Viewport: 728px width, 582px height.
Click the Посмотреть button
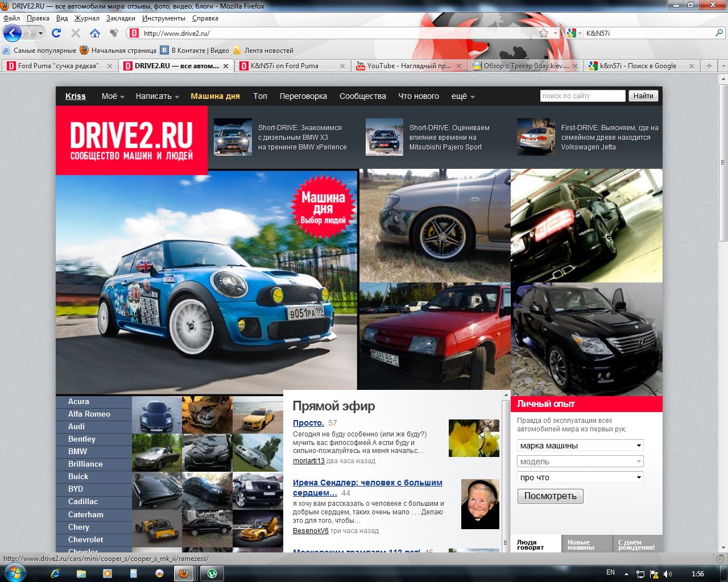pos(551,496)
